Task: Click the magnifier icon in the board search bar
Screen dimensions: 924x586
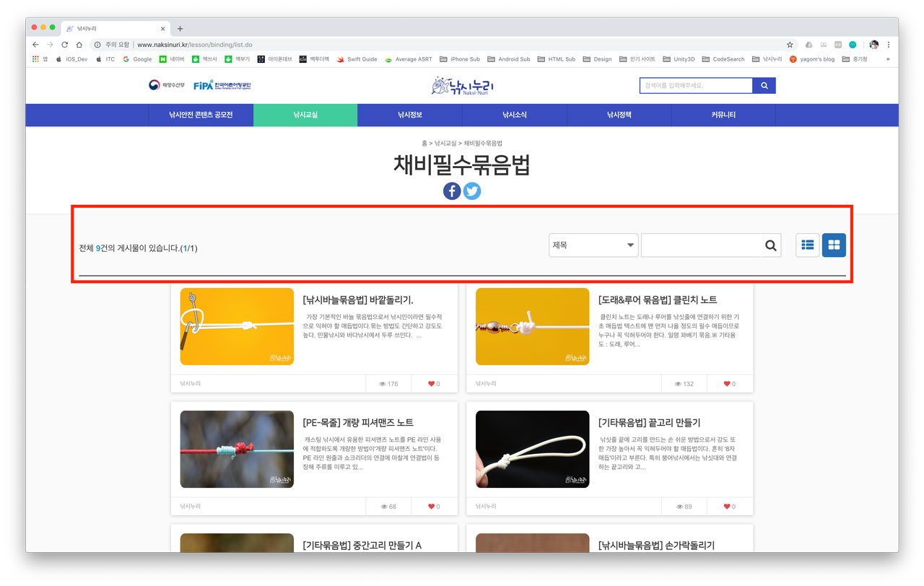Action: (770, 245)
